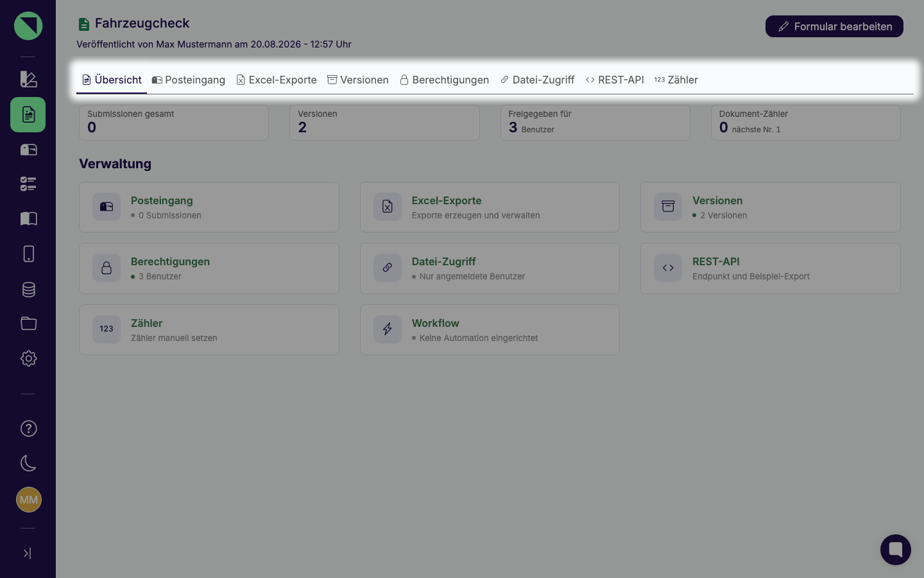Open the Versionen card link

(771, 207)
